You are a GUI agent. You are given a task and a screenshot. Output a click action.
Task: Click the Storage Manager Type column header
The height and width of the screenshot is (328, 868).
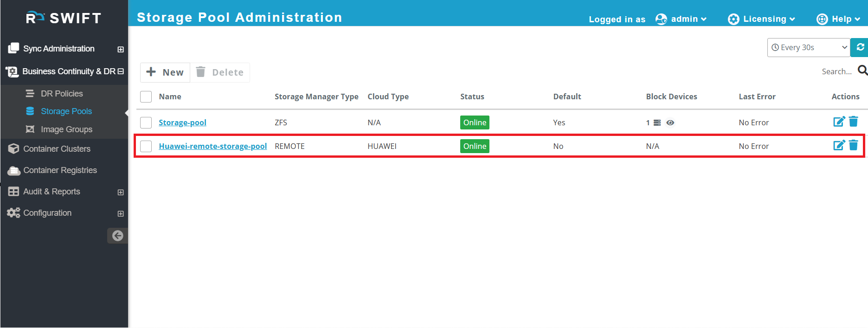click(x=316, y=96)
